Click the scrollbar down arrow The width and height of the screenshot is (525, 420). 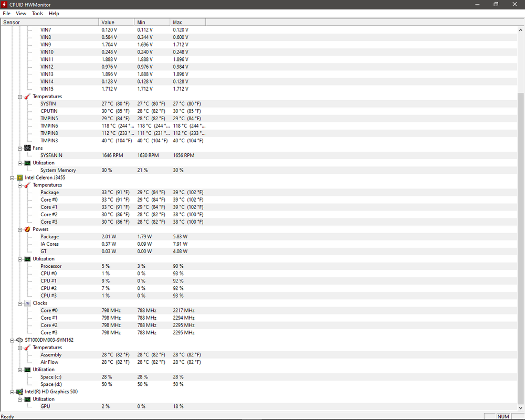(x=520, y=407)
